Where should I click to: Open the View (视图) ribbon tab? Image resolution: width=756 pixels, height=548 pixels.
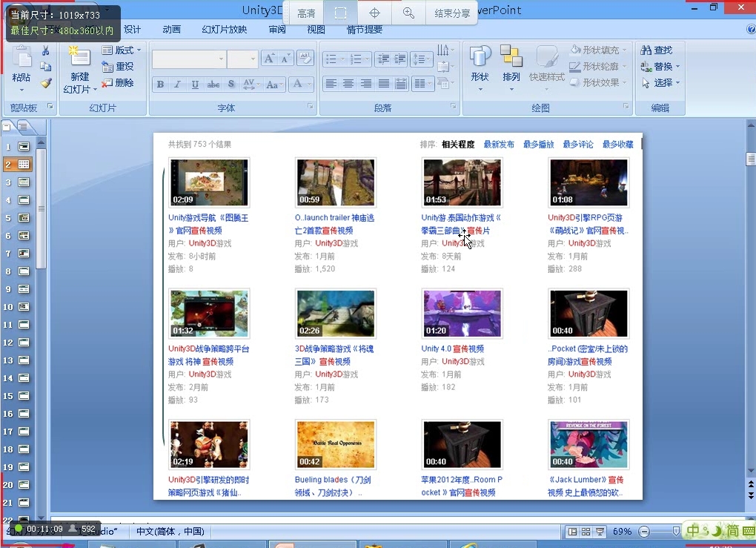[316, 30]
